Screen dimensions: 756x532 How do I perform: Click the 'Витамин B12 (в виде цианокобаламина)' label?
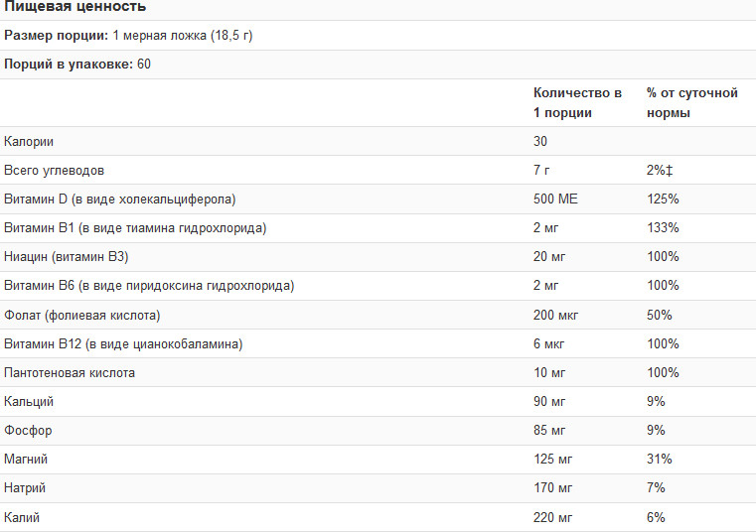click(x=123, y=343)
